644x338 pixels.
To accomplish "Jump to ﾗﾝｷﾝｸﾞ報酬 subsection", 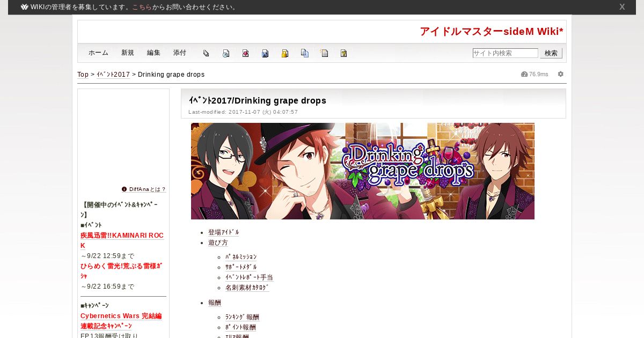I will click(x=242, y=317).
